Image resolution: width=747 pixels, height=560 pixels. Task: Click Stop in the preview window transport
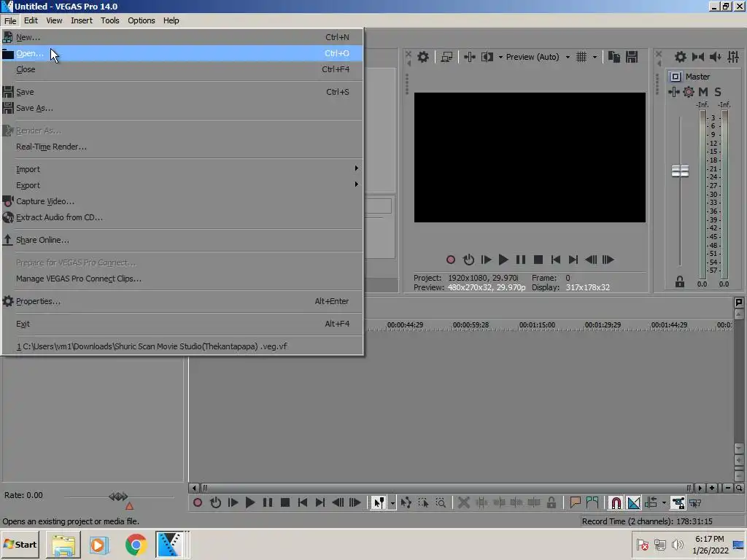tap(538, 260)
